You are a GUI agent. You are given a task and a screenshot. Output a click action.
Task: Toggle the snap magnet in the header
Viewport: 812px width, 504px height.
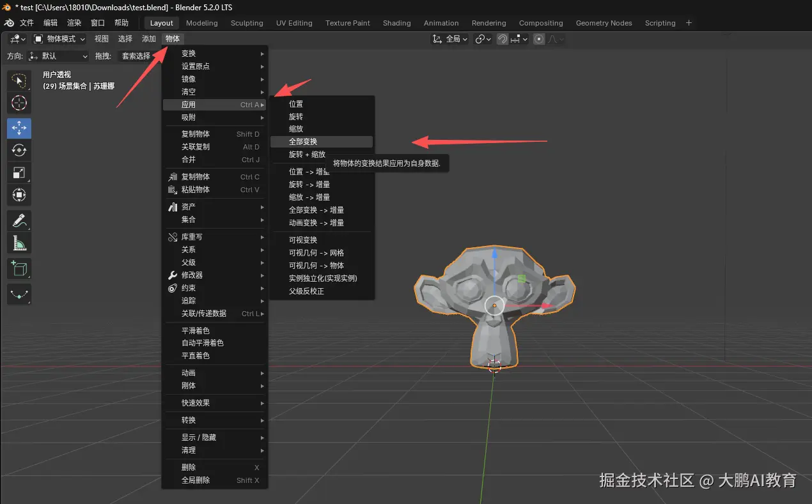click(x=503, y=39)
